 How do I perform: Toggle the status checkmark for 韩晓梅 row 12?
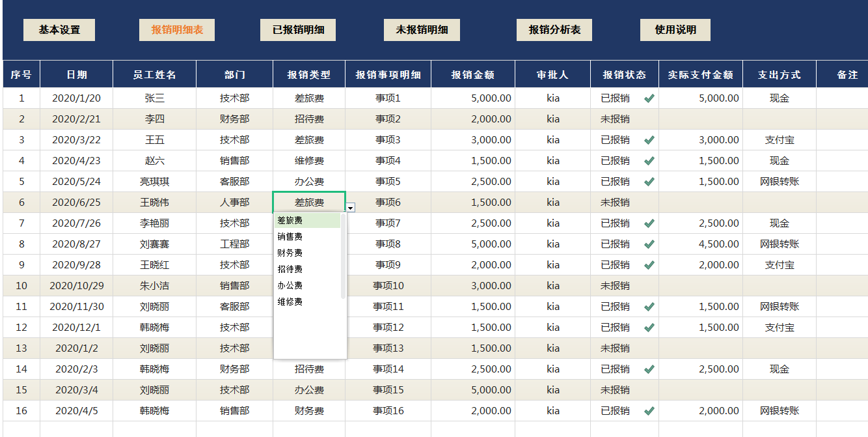point(648,327)
